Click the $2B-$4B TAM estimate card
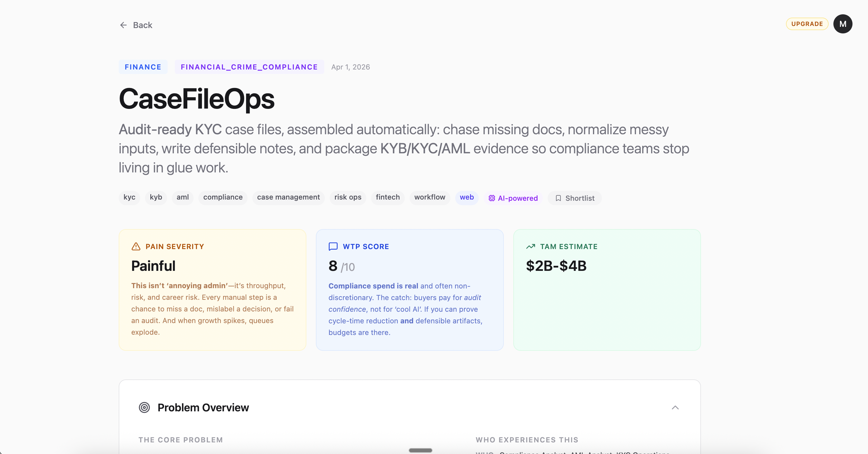This screenshot has height=454, width=868. pos(606,290)
